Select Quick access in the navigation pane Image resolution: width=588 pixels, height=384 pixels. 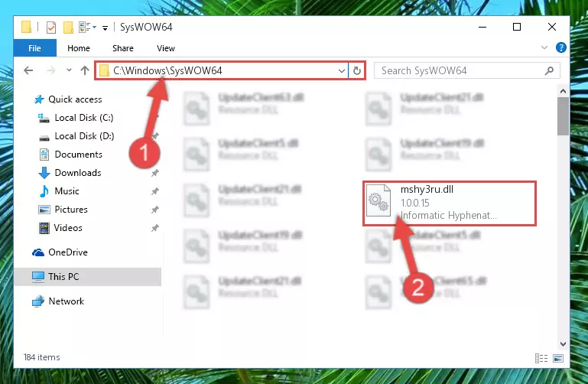(x=75, y=99)
